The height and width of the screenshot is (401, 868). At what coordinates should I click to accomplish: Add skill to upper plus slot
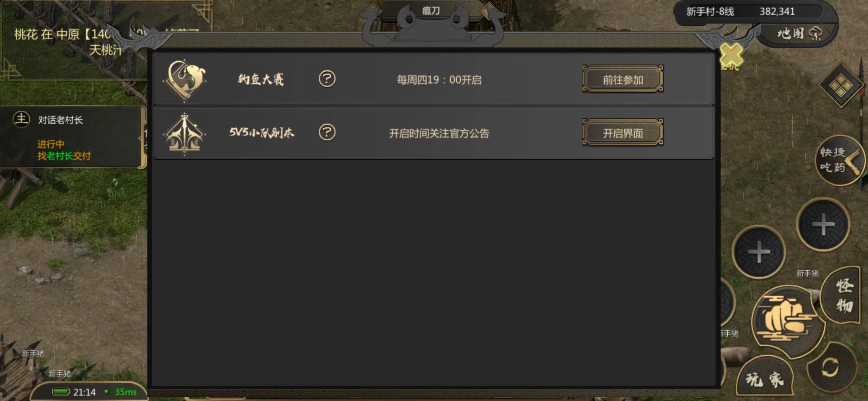pyautogui.click(x=823, y=224)
